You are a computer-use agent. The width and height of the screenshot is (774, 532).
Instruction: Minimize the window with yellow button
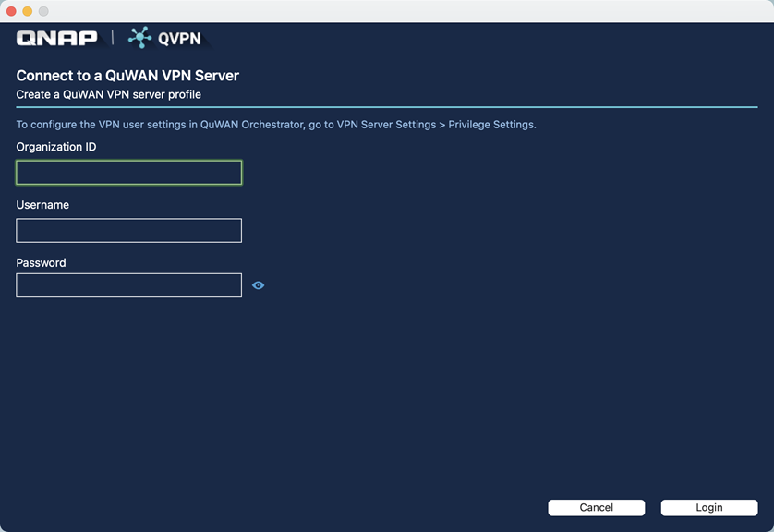(28, 11)
